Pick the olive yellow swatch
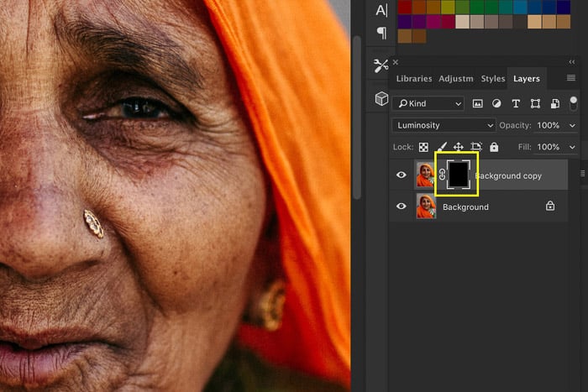Viewport: 588px width, 392px height. point(448,7)
